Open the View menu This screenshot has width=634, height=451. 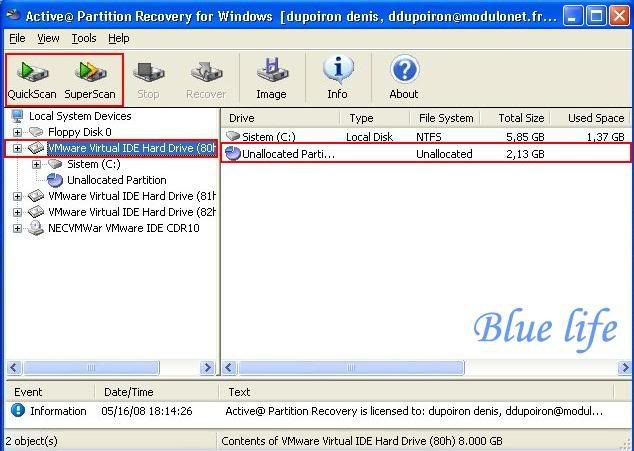pos(49,38)
